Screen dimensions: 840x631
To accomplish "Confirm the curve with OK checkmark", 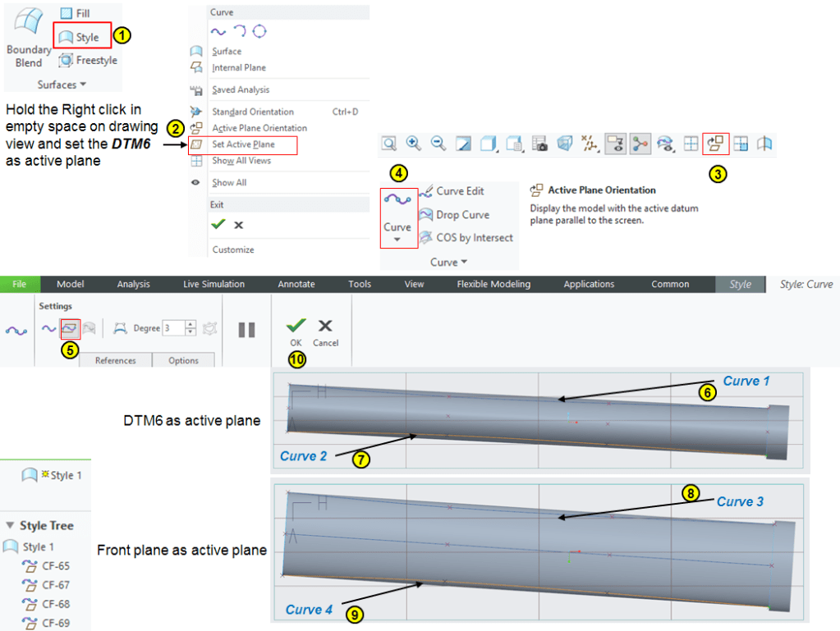I will pos(296,327).
